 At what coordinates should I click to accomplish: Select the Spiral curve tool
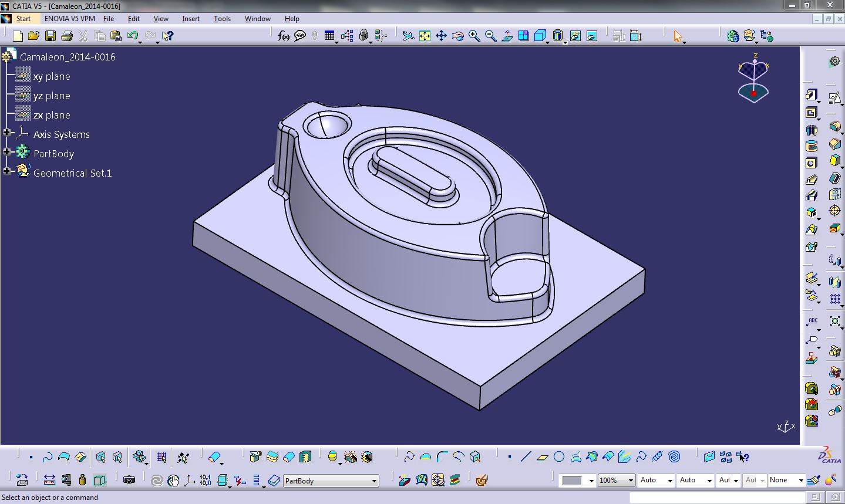tap(674, 456)
